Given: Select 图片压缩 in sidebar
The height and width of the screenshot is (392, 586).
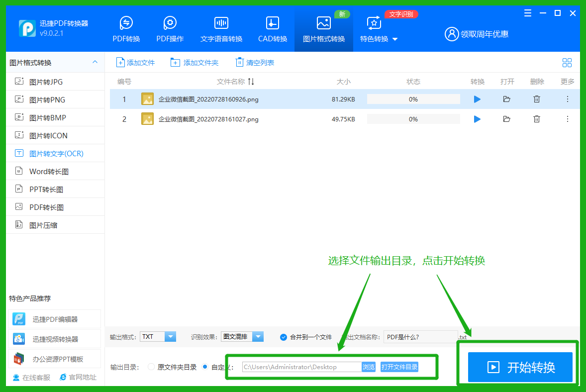Looking at the screenshot, I should coord(55,225).
